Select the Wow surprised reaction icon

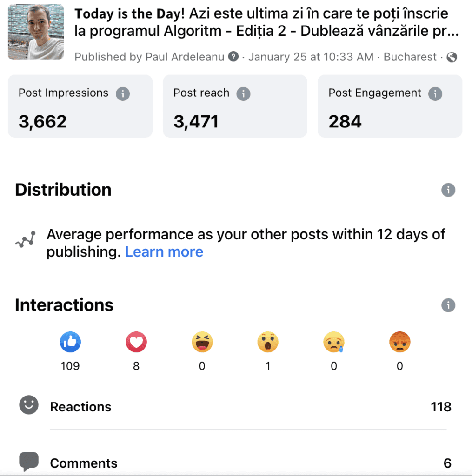(x=267, y=342)
